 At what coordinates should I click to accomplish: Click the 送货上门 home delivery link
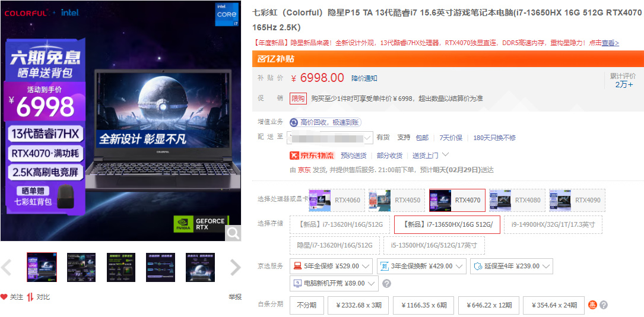pyautogui.click(x=426, y=156)
